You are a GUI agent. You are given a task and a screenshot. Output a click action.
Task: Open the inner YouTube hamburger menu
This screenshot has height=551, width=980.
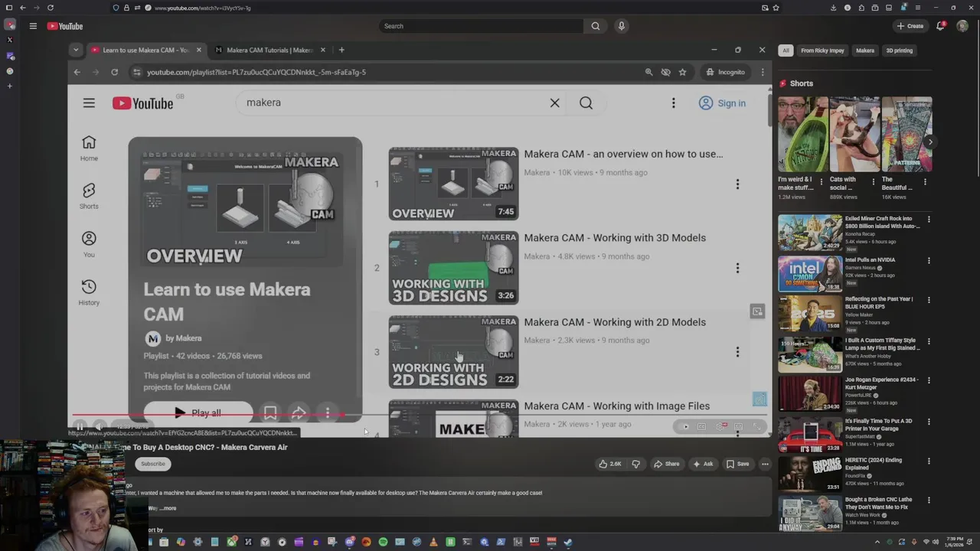coord(89,103)
